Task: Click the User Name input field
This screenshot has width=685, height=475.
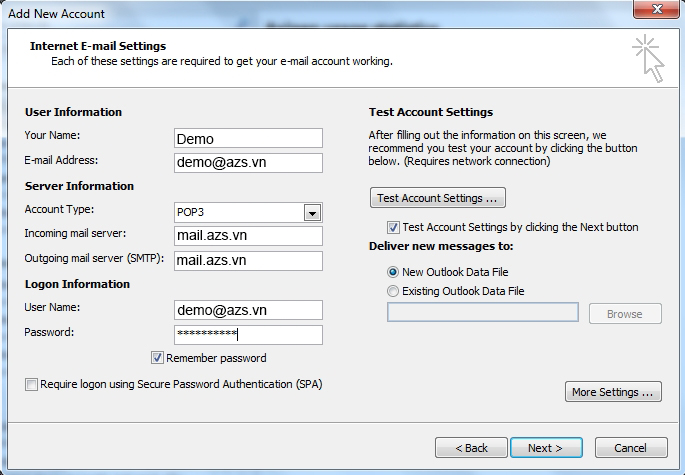Action: [248, 310]
